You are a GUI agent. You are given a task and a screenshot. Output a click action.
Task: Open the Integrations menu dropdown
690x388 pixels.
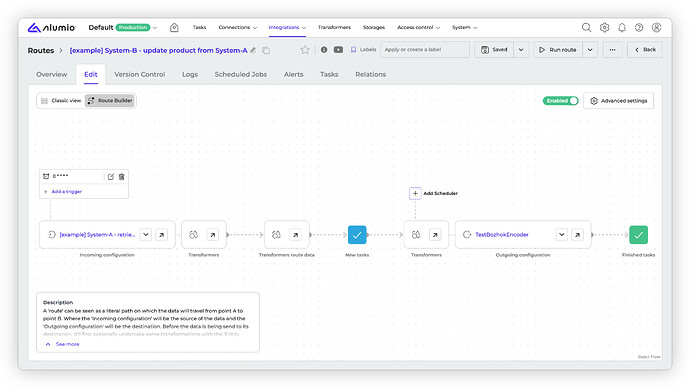click(287, 27)
